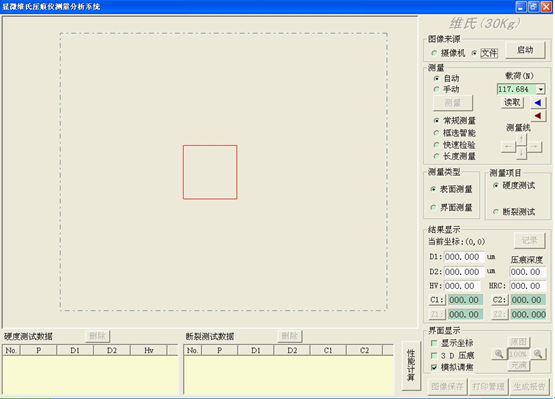The width and height of the screenshot is (555, 399).
Task: Click the right magnifier zoom icon
Action: [x=538, y=354]
